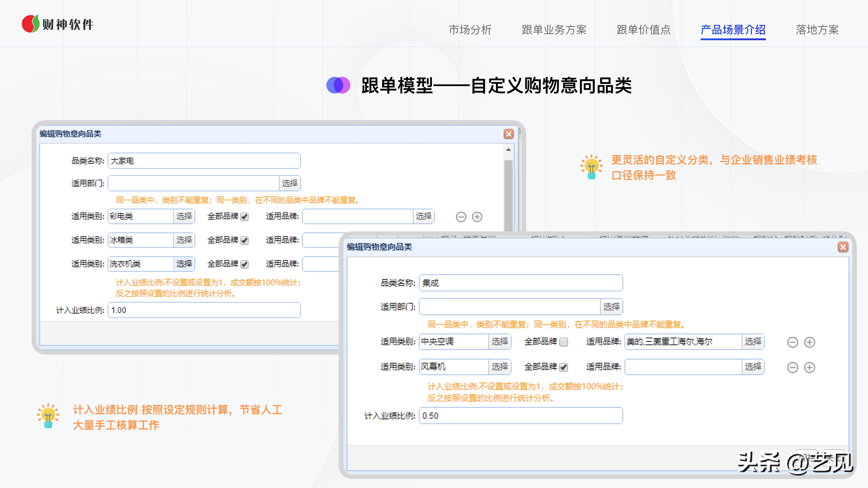Click the 品类名称 field containing 集成
Viewport: 868px width, 488px height.
521,283
